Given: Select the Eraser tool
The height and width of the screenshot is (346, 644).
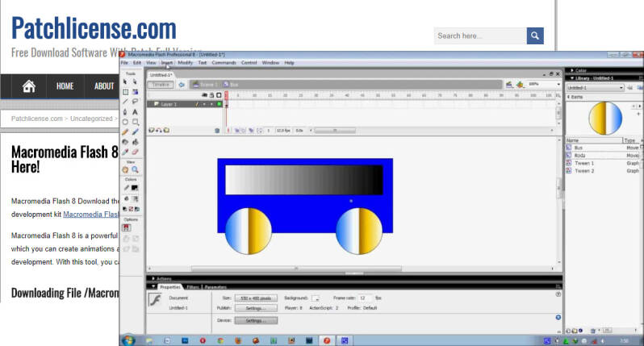Looking at the screenshot, I should pyautogui.click(x=135, y=152).
